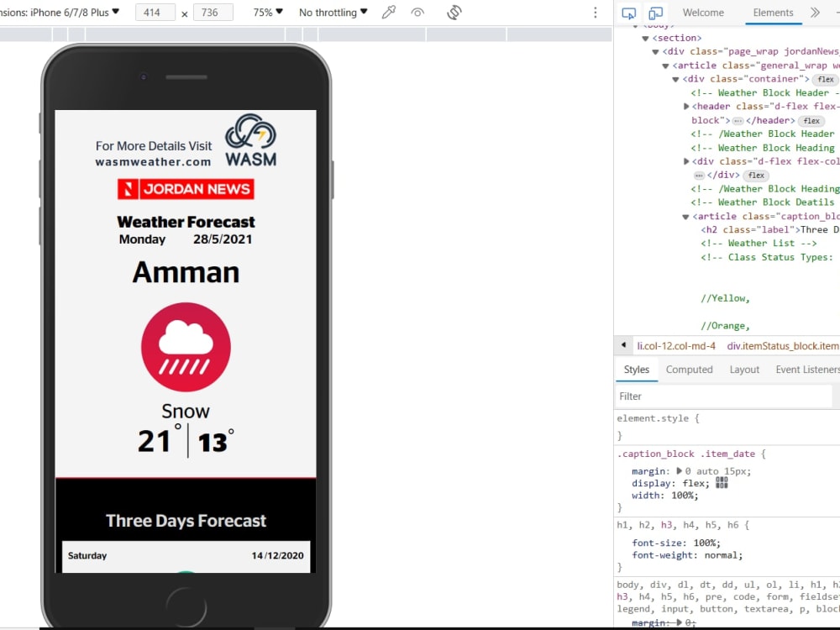Click the eyedropper sensor icon in device toolbar
Image resolution: width=840 pixels, height=630 pixels.
click(388, 13)
